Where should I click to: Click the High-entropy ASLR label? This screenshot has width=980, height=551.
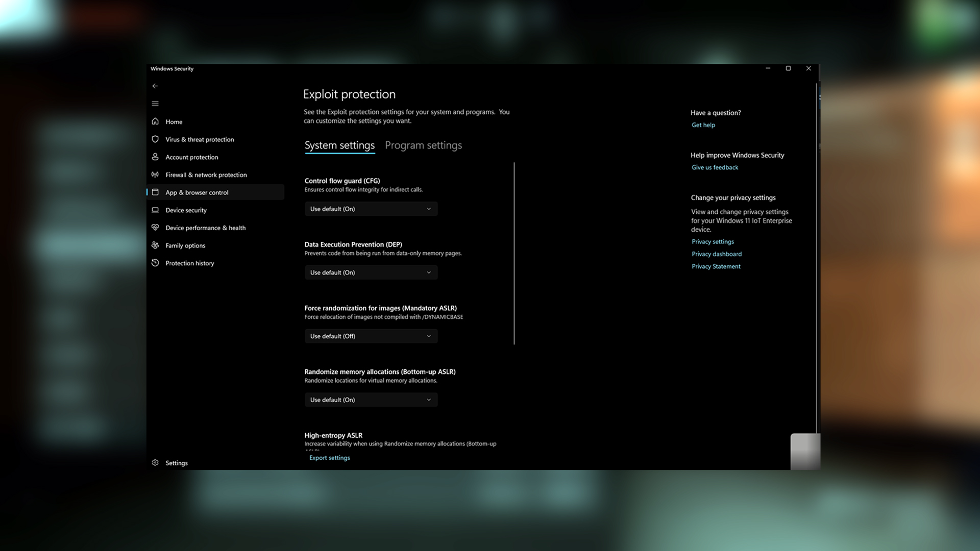(333, 435)
